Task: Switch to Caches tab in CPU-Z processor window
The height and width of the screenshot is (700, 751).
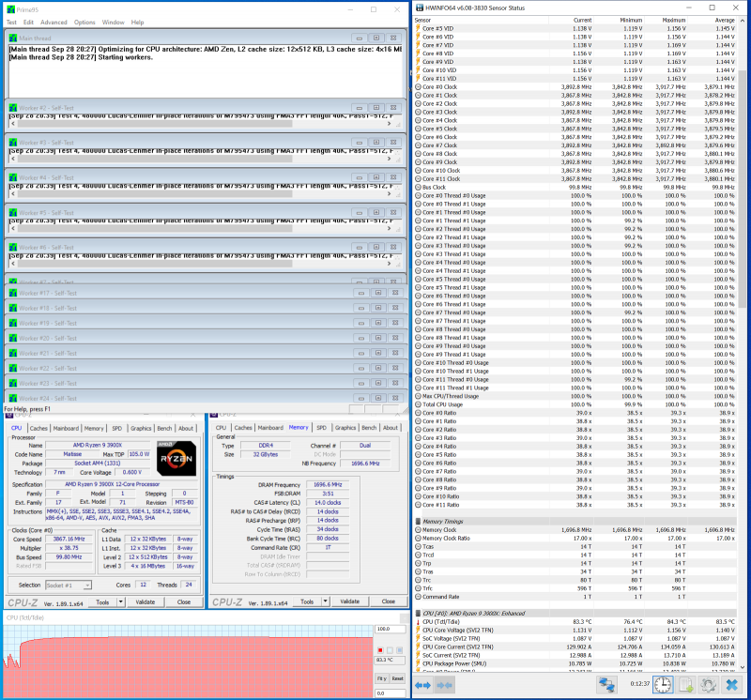Action: click(38, 429)
